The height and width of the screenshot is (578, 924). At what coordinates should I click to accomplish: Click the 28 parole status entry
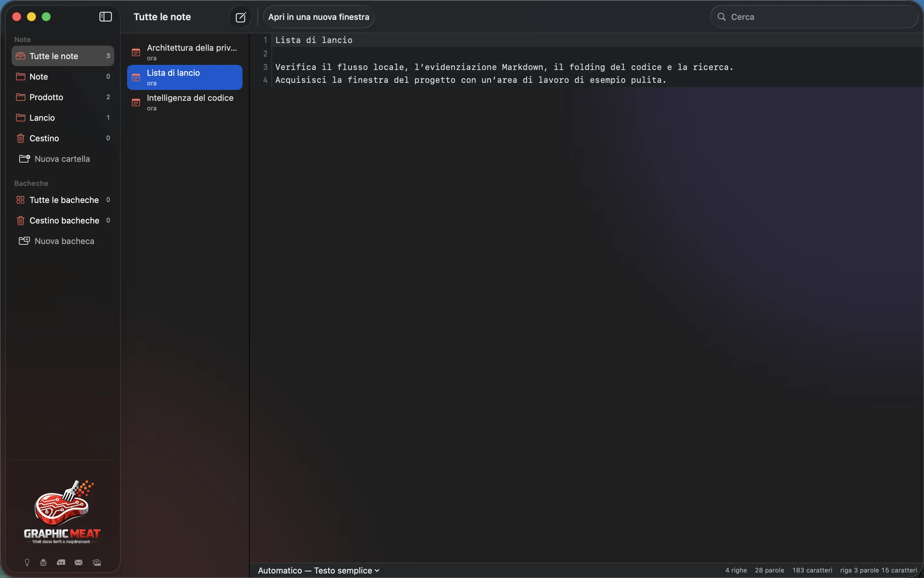point(769,570)
